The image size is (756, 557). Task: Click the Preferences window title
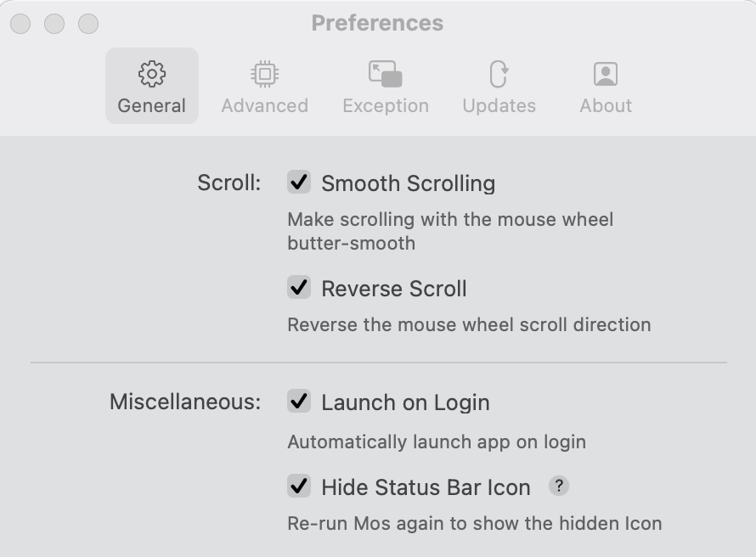click(378, 23)
